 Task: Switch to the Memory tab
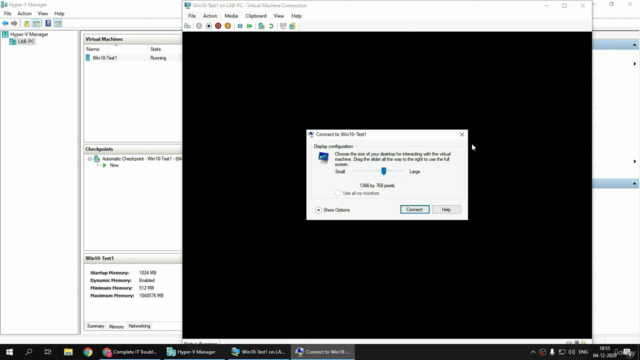pos(116,327)
